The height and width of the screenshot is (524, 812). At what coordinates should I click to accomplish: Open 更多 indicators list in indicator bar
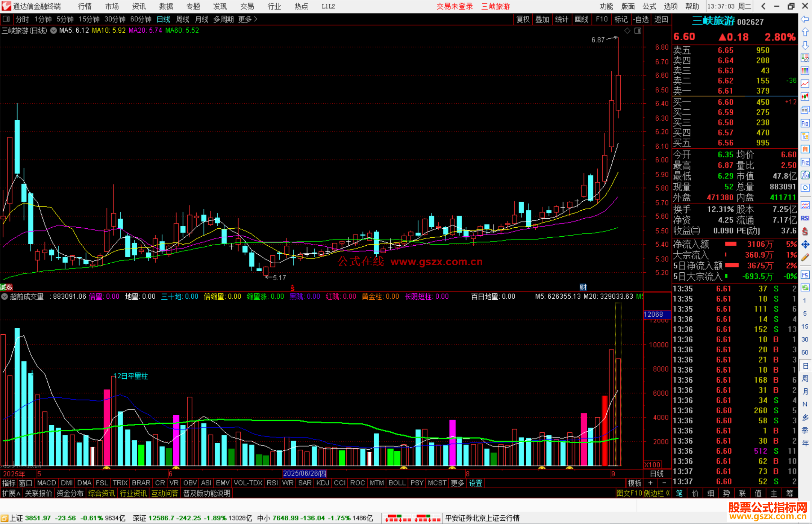458,483
